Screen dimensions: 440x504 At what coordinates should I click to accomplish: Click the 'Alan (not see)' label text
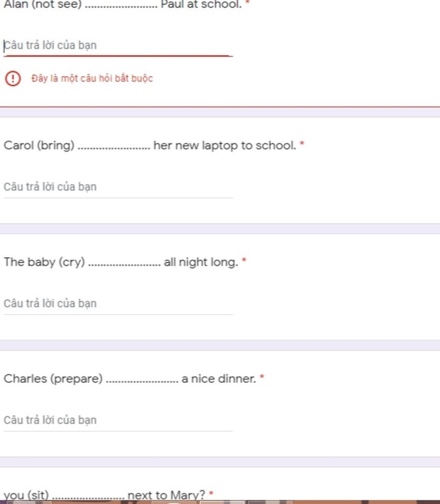click(43, 5)
